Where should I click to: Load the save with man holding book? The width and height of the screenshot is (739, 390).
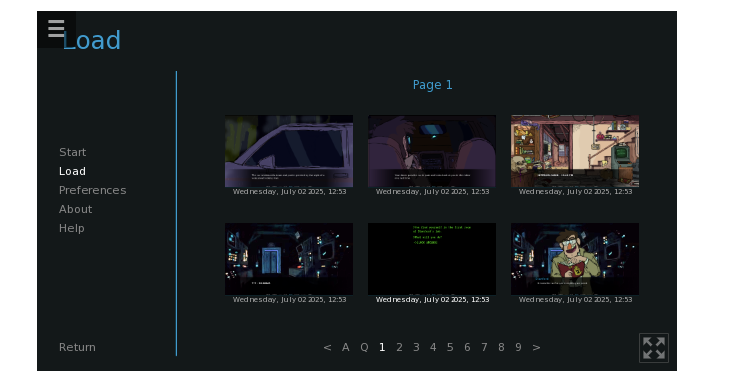[575, 263]
